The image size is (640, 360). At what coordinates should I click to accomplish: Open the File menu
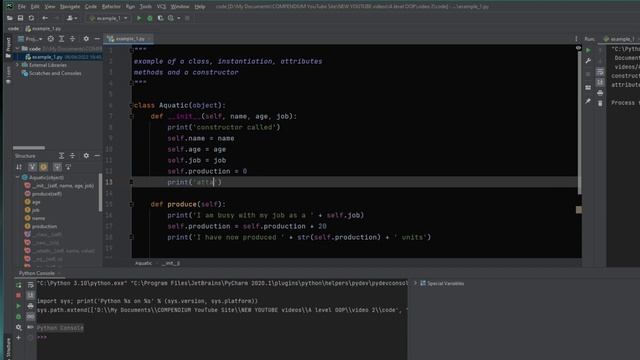coord(21,7)
